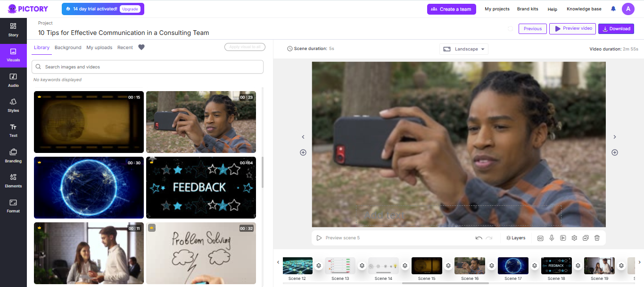The width and height of the screenshot is (644, 287).
Task: Click transition icon after Scene 15
Action: coord(448,266)
